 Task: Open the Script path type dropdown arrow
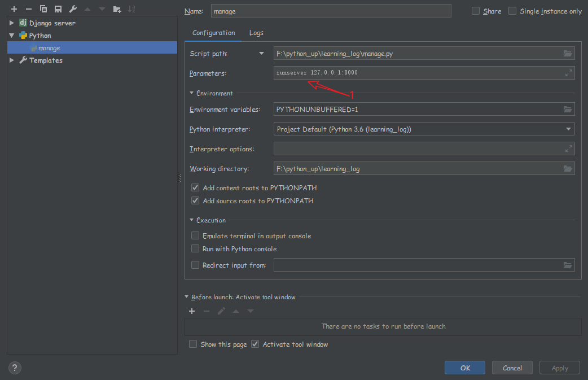click(261, 54)
